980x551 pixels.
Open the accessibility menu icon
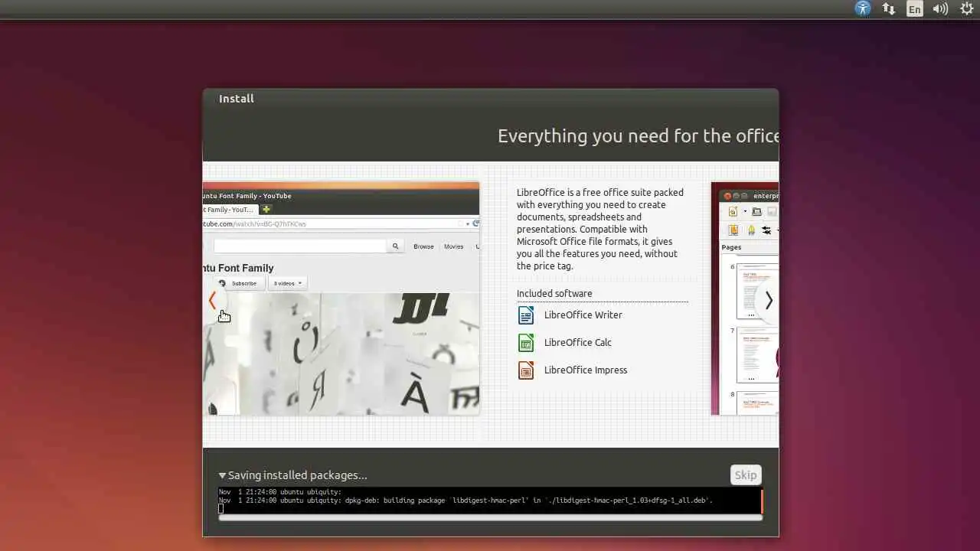coord(863,9)
